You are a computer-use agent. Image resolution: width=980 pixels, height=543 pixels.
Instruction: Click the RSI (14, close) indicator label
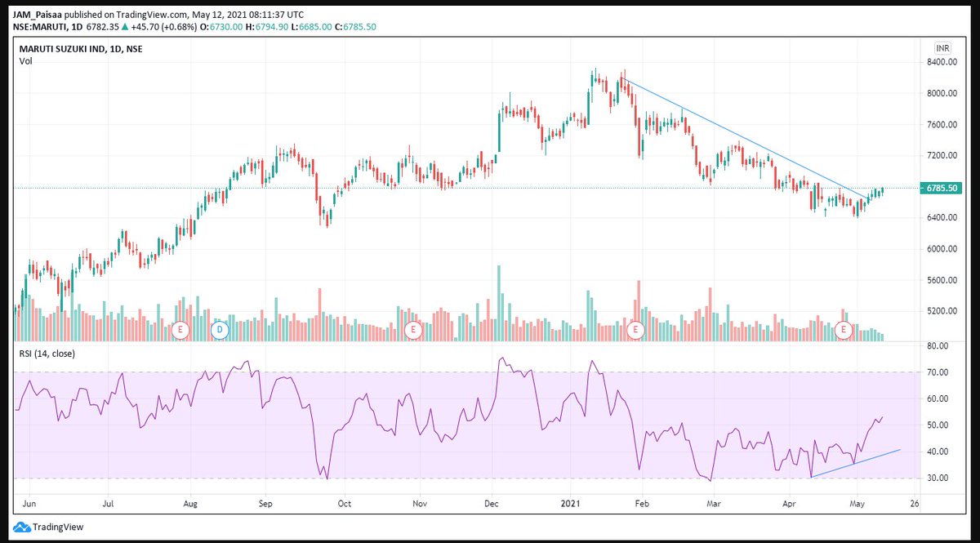[48, 353]
